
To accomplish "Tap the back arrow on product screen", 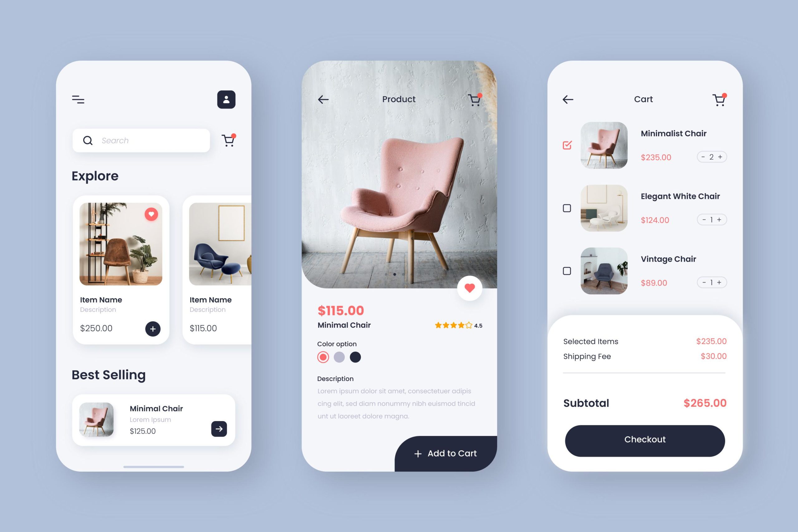I will (x=322, y=98).
